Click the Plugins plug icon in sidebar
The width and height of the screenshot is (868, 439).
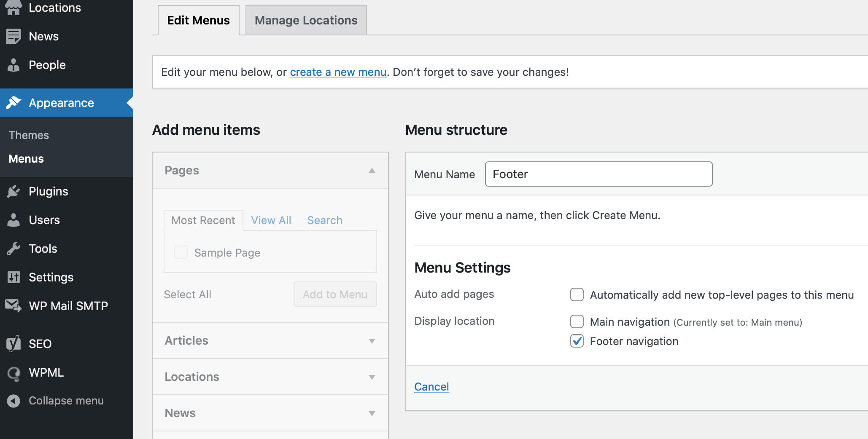[x=13, y=191]
